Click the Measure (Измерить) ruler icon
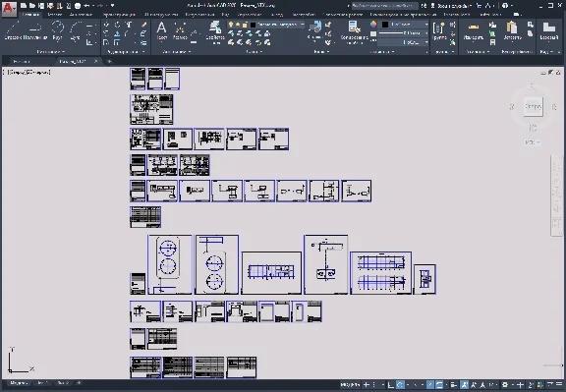 click(474, 30)
